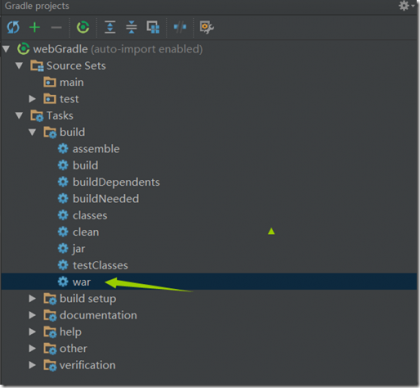The image size is (420, 388).
Task: Execute Gradle task icon in toolbar
Action: [83, 27]
